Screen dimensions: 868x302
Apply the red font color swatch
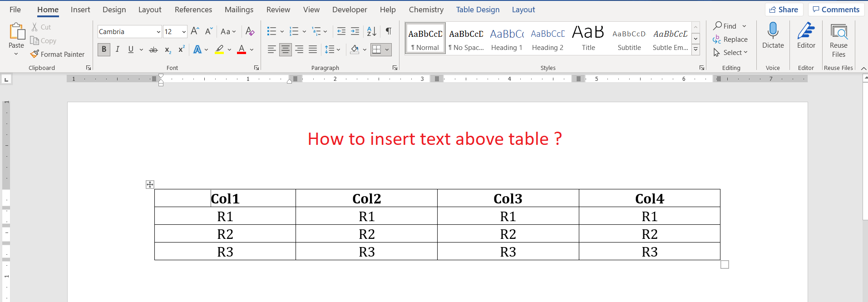[242, 50]
